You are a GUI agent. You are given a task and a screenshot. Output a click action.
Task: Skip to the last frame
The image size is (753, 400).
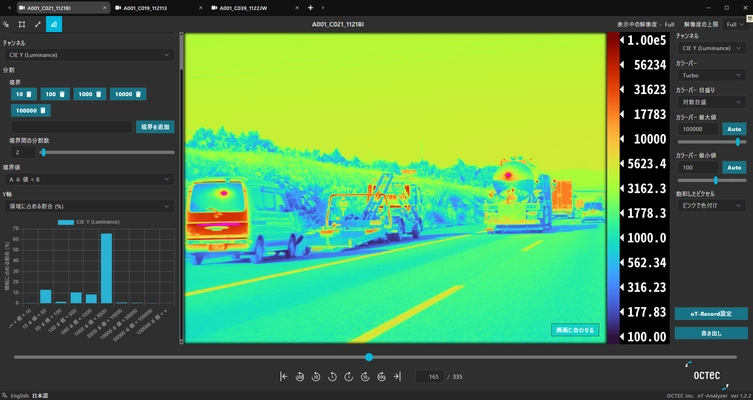[397, 377]
